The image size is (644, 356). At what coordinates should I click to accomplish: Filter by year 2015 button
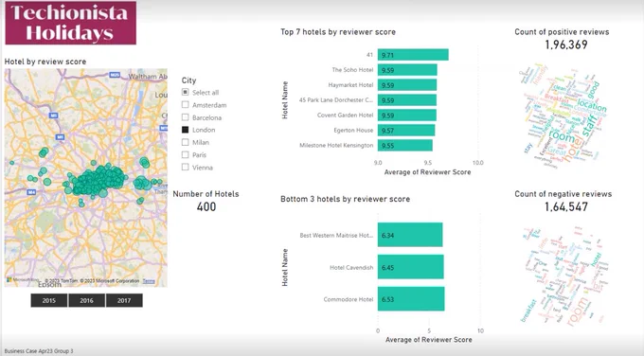point(49,300)
